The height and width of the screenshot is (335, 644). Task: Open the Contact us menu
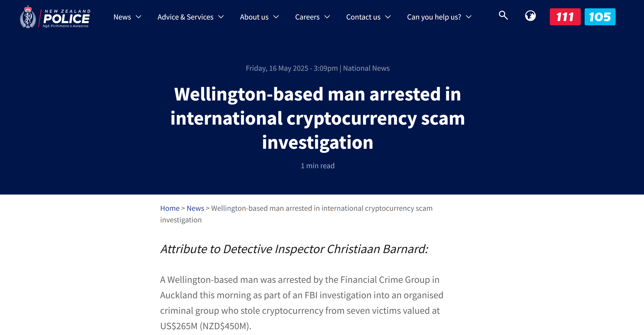pyautogui.click(x=363, y=17)
